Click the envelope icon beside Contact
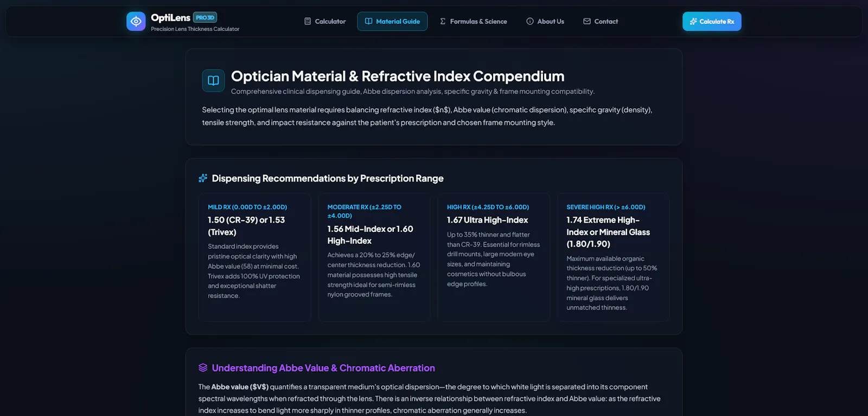The image size is (868, 416). tap(587, 21)
